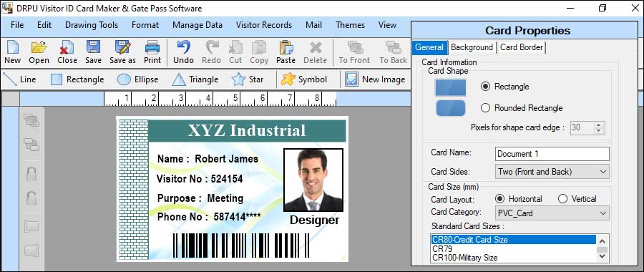Switch to the General tab

pyautogui.click(x=429, y=47)
